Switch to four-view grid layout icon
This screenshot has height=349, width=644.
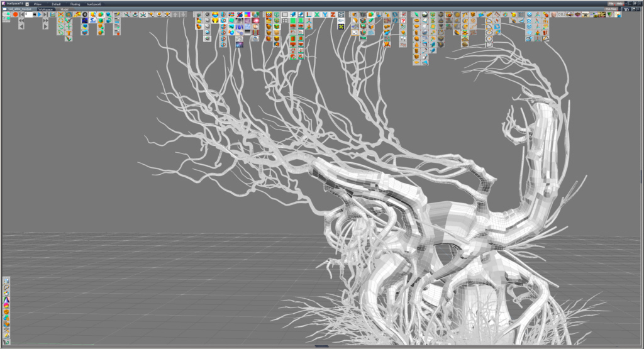tap(285, 21)
